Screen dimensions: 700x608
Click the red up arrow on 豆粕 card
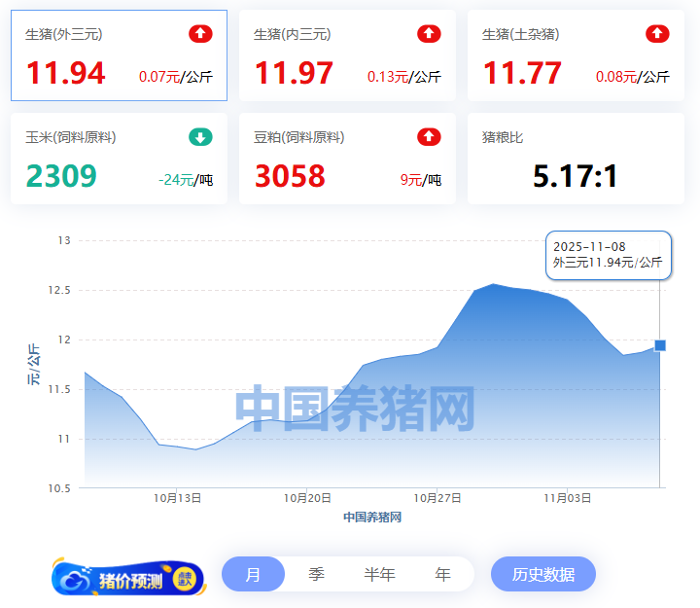pos(429,137)
